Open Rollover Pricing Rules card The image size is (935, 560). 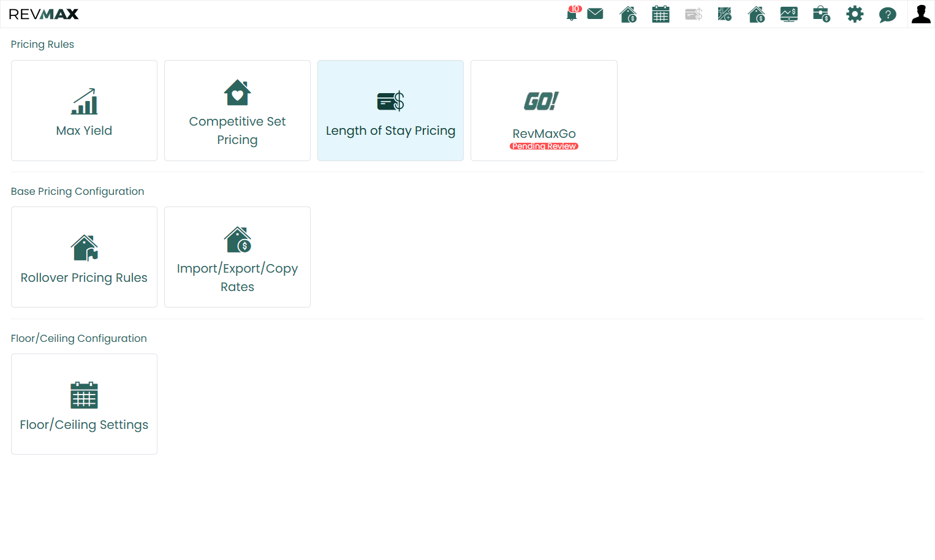84,257
